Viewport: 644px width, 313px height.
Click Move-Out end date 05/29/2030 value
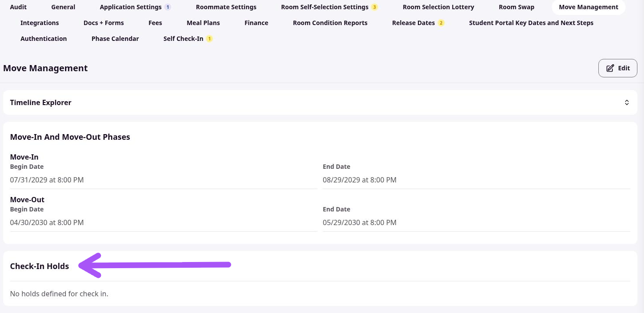point(360,222)
